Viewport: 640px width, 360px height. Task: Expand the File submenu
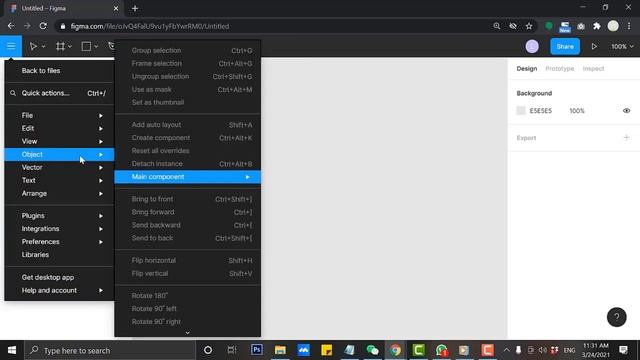[x=59, y=116]
